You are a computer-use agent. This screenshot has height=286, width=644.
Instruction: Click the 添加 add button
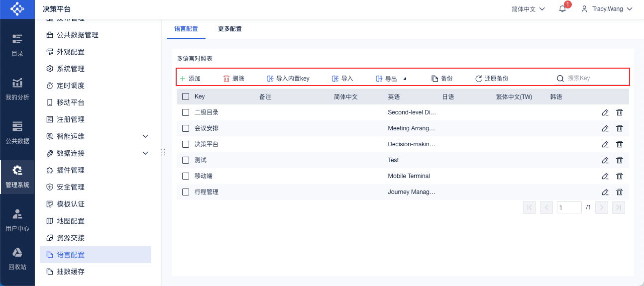(x=190, y=79)
